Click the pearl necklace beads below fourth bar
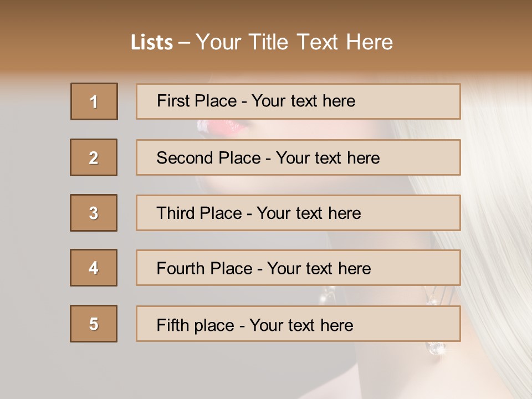 pyautogui.click(x=326, y=294)
